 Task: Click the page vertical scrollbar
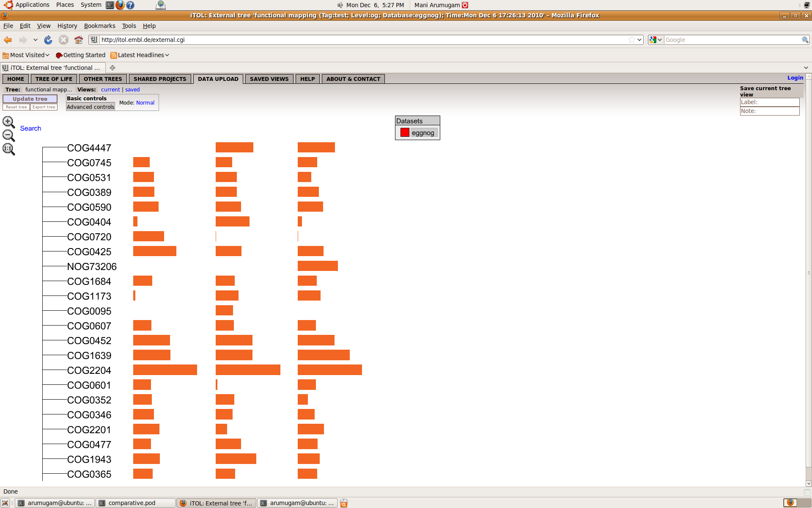[x=809, y=273]
